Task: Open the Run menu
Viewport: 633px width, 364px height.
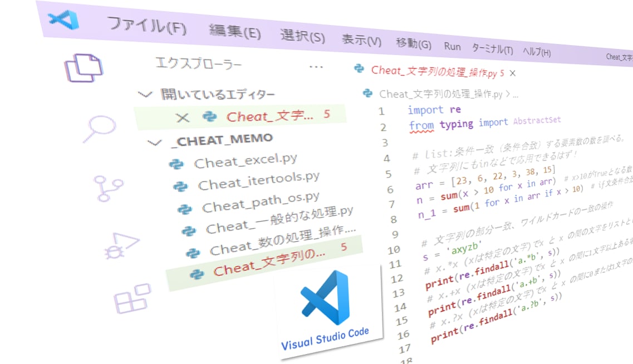Action: click(x=452, y=46)
